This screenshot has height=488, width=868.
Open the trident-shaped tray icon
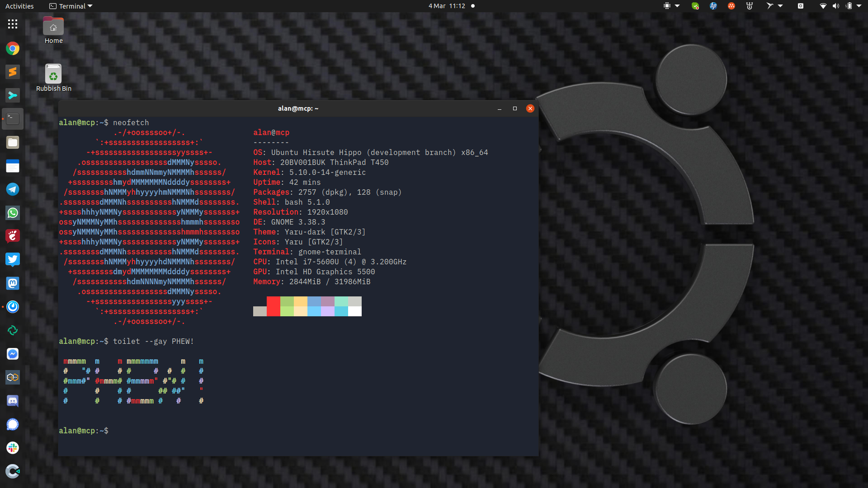pyautogui.click(x=750, y=6)
